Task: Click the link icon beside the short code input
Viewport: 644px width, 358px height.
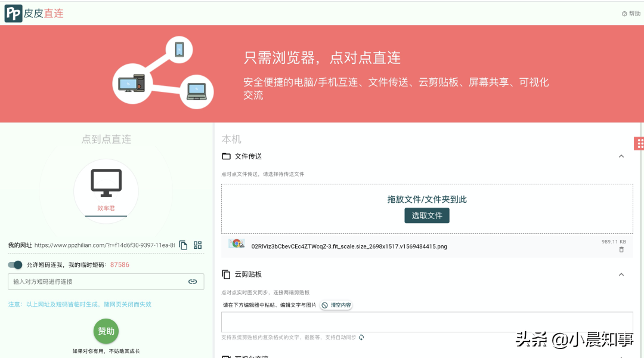Action: click(193, 282)
